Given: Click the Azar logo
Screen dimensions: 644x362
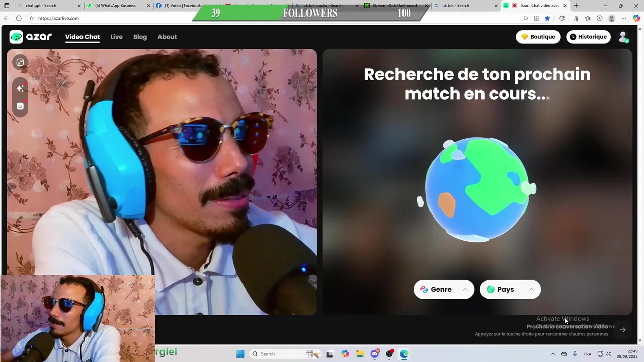Looking at the screenshot, I should pos(31,37).
